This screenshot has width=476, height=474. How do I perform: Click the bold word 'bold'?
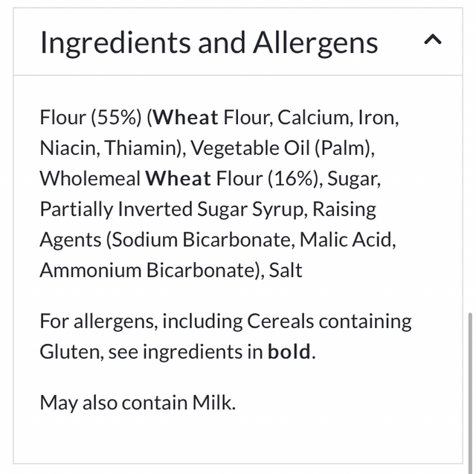coord(289,351)
